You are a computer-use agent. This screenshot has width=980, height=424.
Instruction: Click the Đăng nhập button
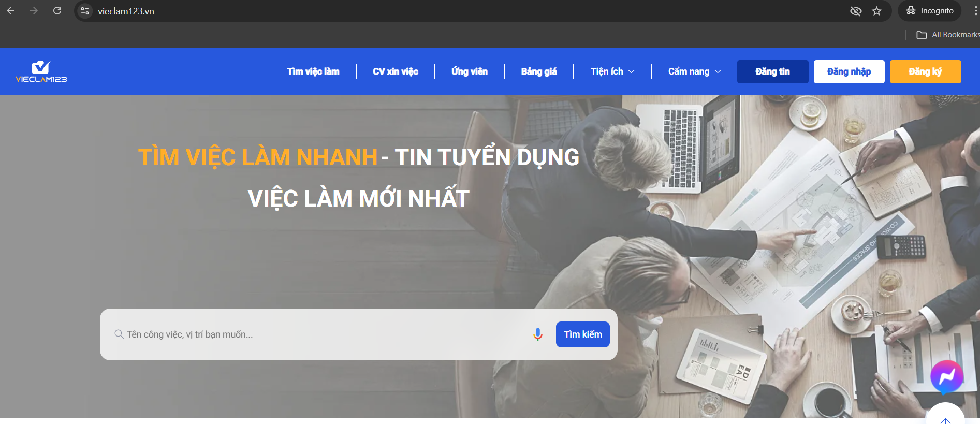click(x=849, y=71)
